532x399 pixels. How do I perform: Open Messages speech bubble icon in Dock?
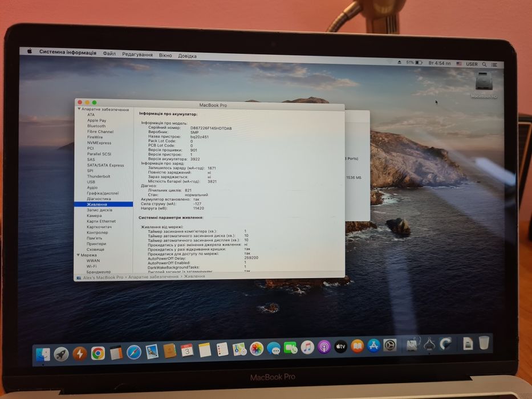click(x=274, y=348)
